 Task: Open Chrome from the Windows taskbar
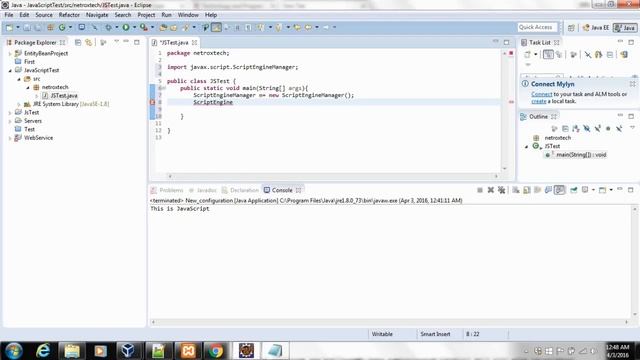tap(216, 351)
